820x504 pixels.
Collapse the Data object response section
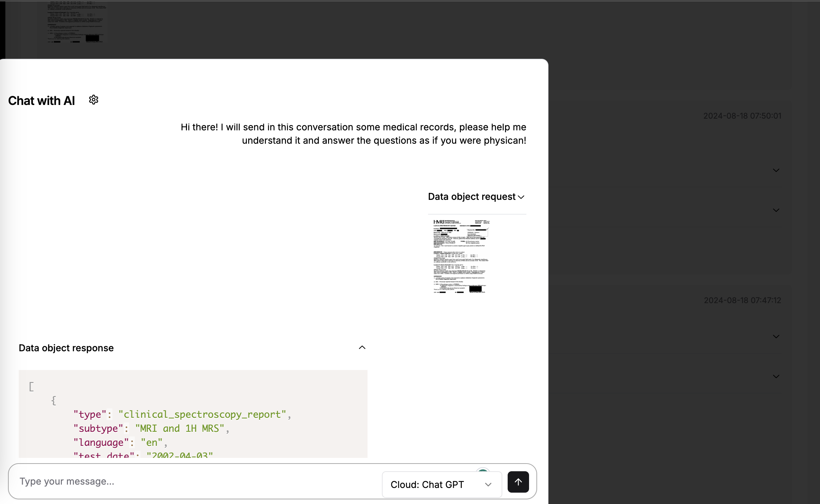(362, 348)
